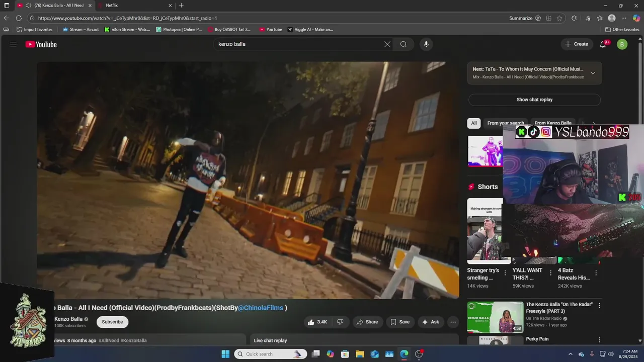Viewport: 644px width, 362px height.
Task: Open options for 'Y'ALL WANT THIS?!' Short
Action: [x=551, y=273]
